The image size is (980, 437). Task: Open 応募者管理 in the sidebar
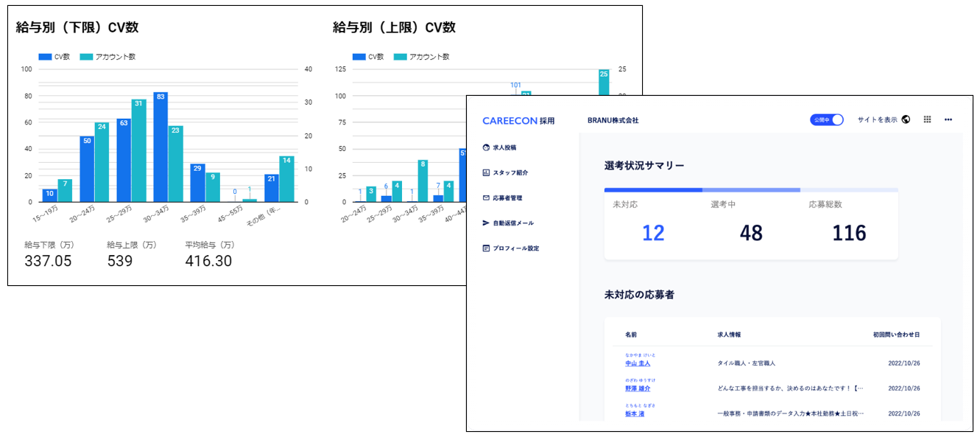(x=507, y=197)
